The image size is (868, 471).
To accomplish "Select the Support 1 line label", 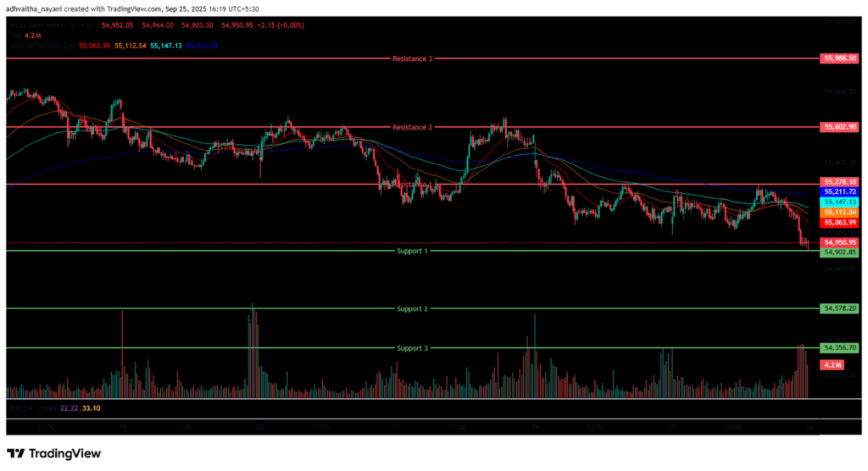I will (412, 252).
